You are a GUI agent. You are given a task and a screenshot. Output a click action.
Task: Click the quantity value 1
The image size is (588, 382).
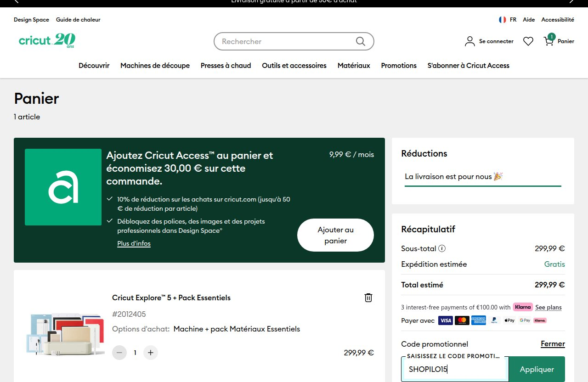click(135, 353)
